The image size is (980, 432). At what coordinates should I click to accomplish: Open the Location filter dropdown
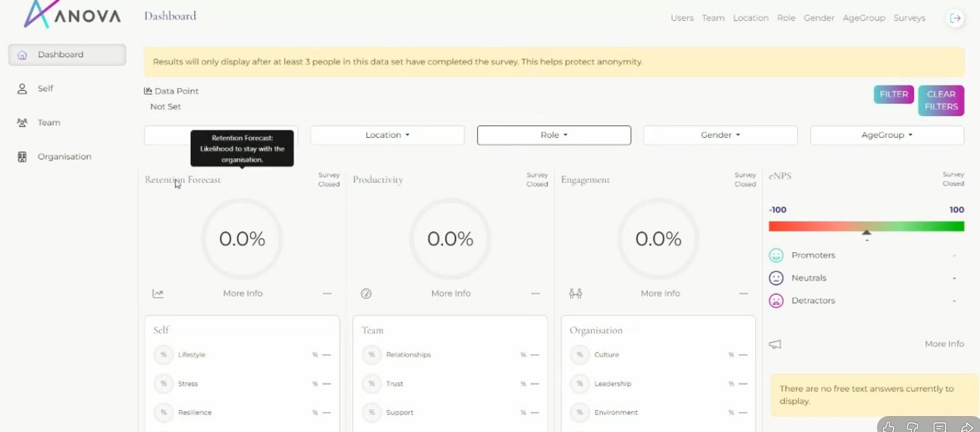[x=387, y=135]
